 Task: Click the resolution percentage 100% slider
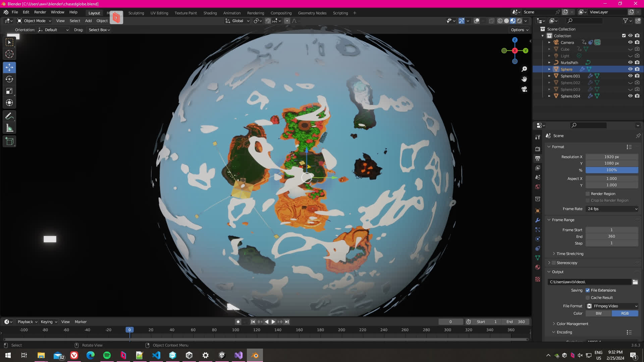(611, 170)
